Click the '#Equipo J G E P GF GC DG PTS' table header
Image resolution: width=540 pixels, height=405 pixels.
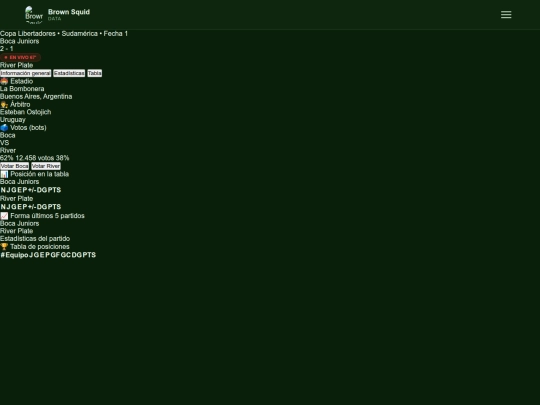pyautogui.click(x=48, y=255)
